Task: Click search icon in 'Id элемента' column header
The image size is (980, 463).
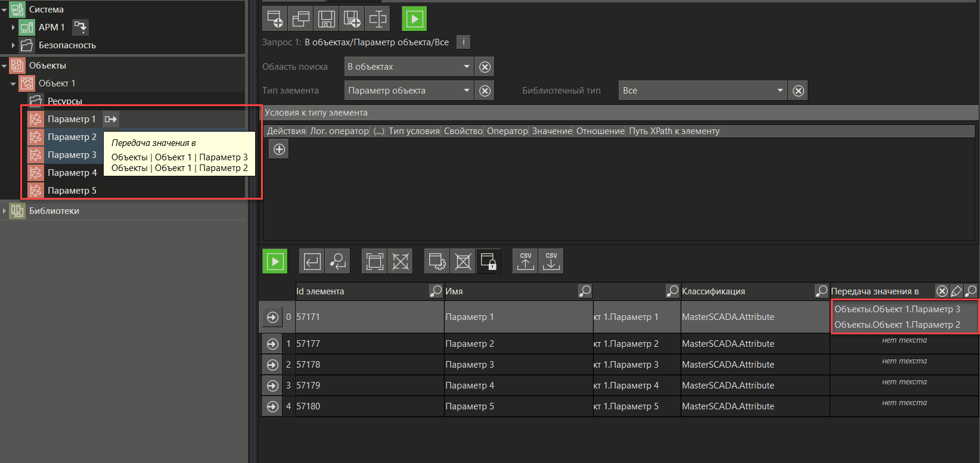Action: (x=435, y=291)
